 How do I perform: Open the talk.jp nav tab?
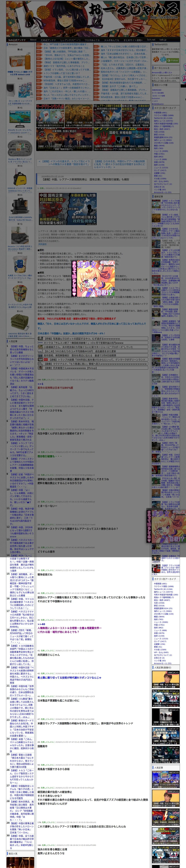click(x=163, y=40)
